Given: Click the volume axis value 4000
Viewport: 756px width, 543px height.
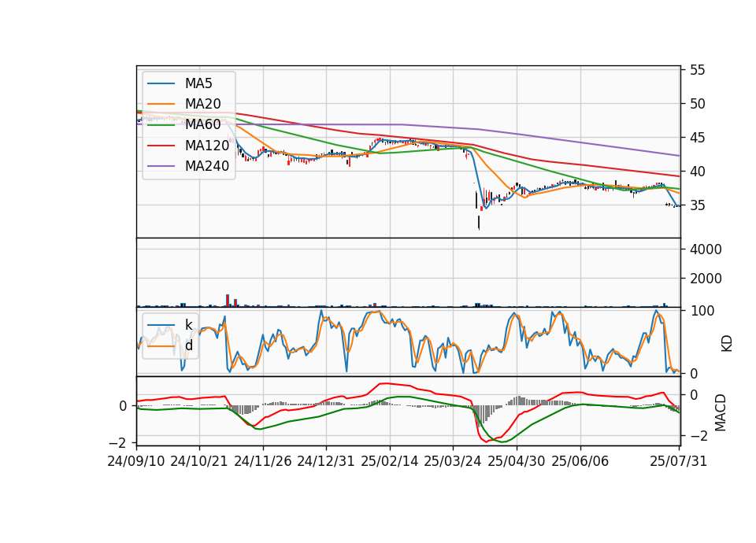Looking at the screenshot, I should [706, 249].
